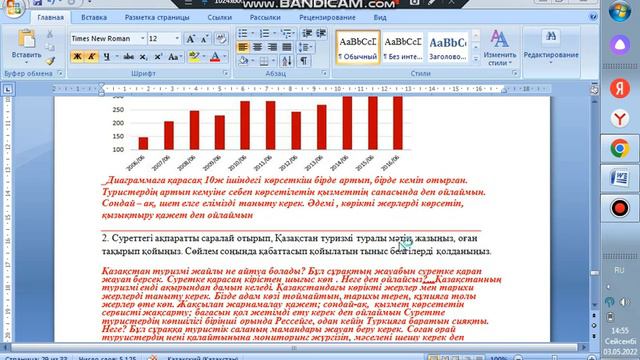Click the bulleted list icon

pyautogui.click(x=243, y=33)
